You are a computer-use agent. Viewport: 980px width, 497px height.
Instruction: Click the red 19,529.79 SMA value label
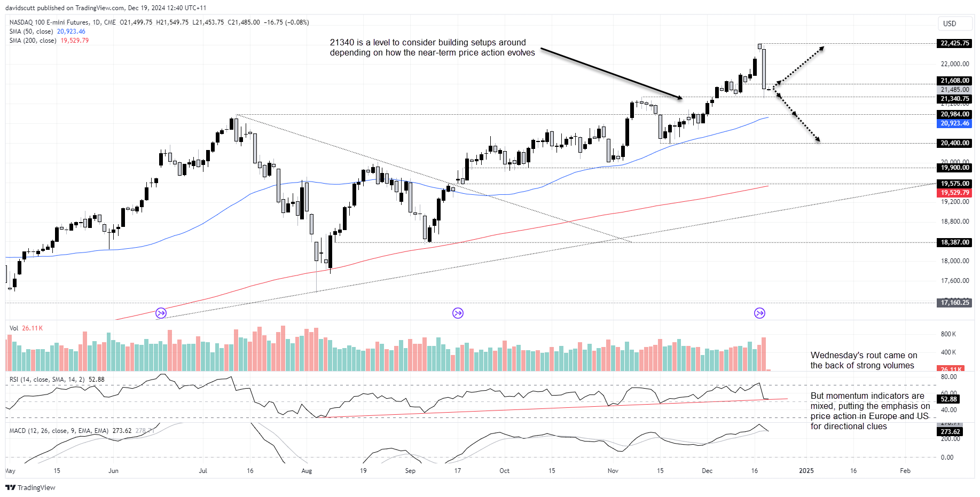click(x=954, y=193)
